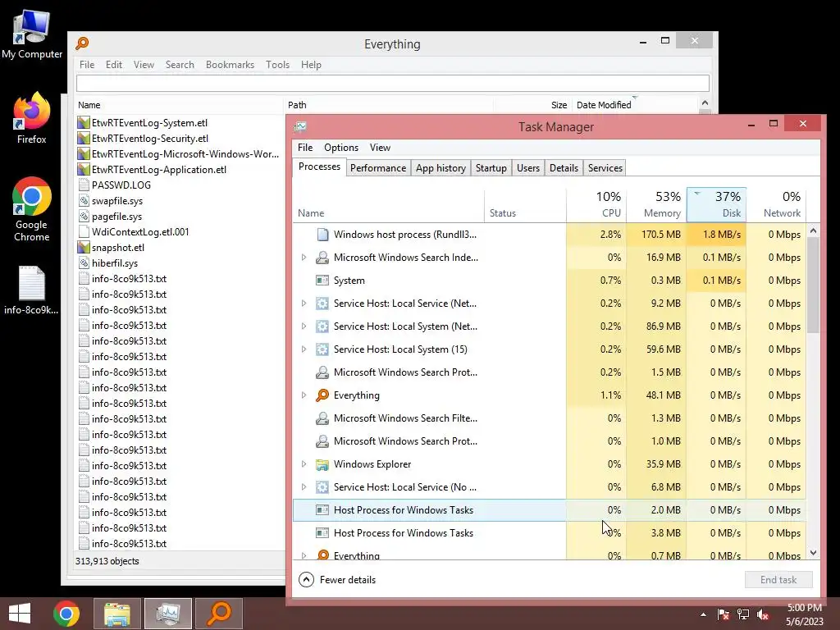Select first Host Process for Windows Tasks row
This screenshot has height=630, width=840.
coord(549,510)
